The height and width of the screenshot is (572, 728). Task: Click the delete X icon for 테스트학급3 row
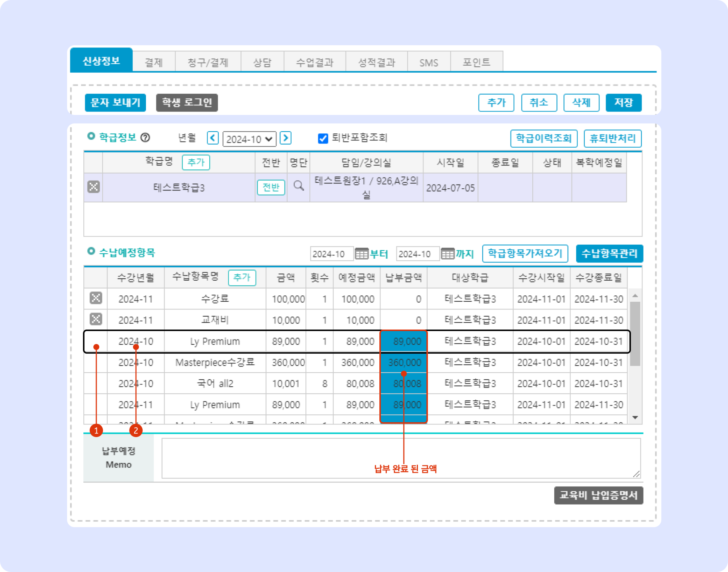93,187
